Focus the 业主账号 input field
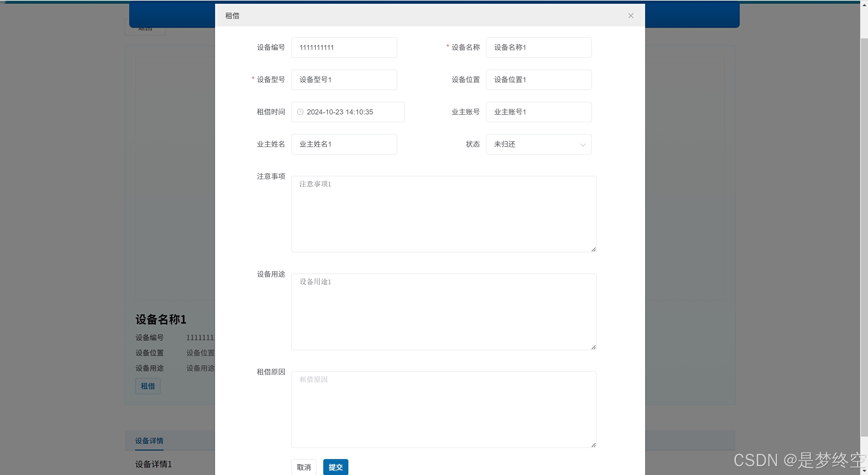This screenshot has height=475, width=868. pyautogui.click(x=539, y=112)
